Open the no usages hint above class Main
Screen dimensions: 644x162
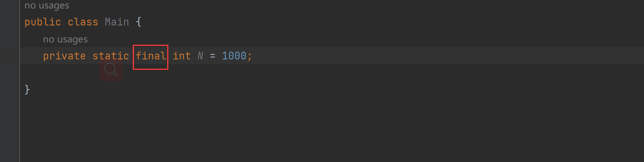point(47,5)
